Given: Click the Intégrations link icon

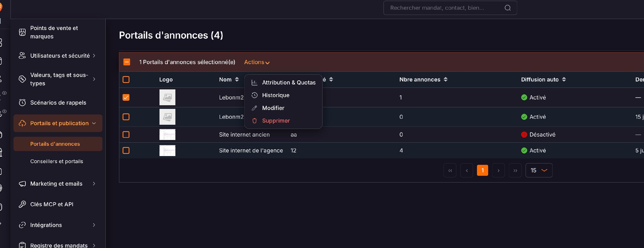Looking at the screenshot, I should click(22, 225).
